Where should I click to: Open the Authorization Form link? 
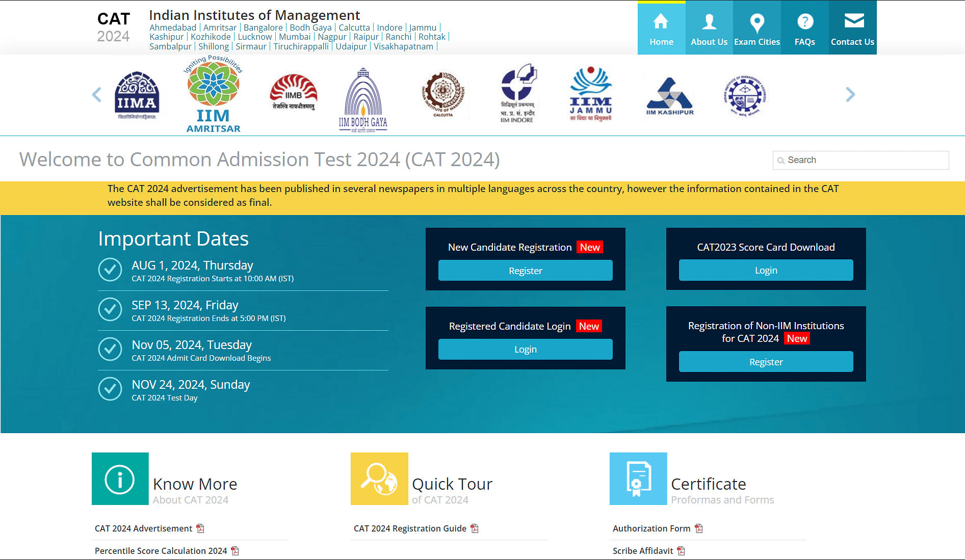(651, 528)
